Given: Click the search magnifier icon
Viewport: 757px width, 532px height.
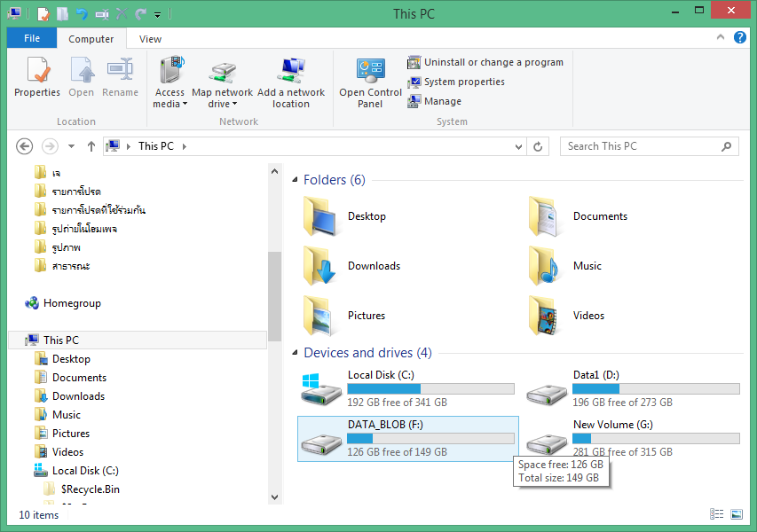Looking at the screenshot, I should (x=726, y=146).
